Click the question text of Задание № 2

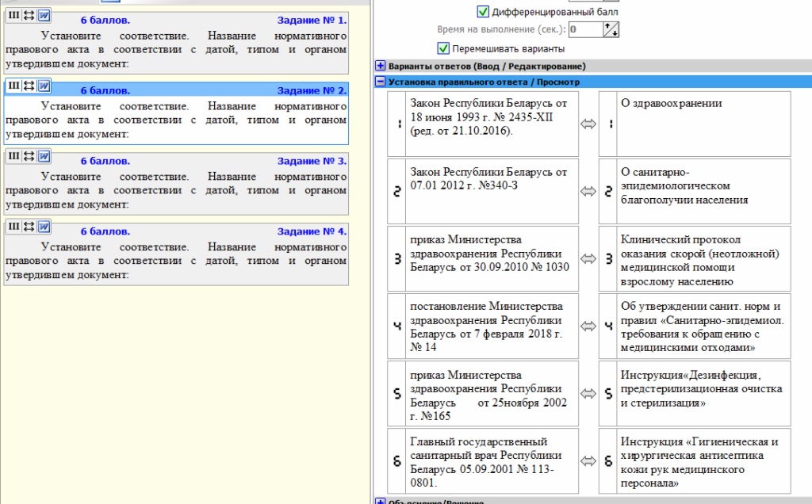pyautogui.click(x=176, y=120)
